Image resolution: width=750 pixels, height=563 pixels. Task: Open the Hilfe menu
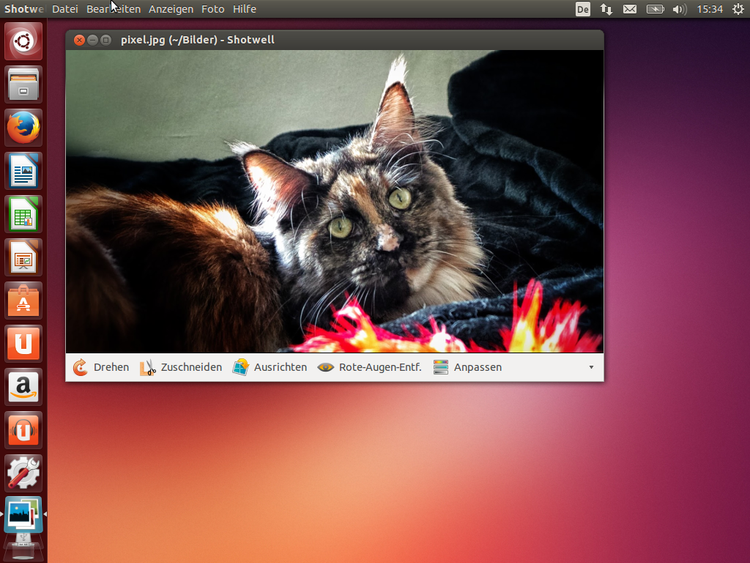[x=245, y=9]
